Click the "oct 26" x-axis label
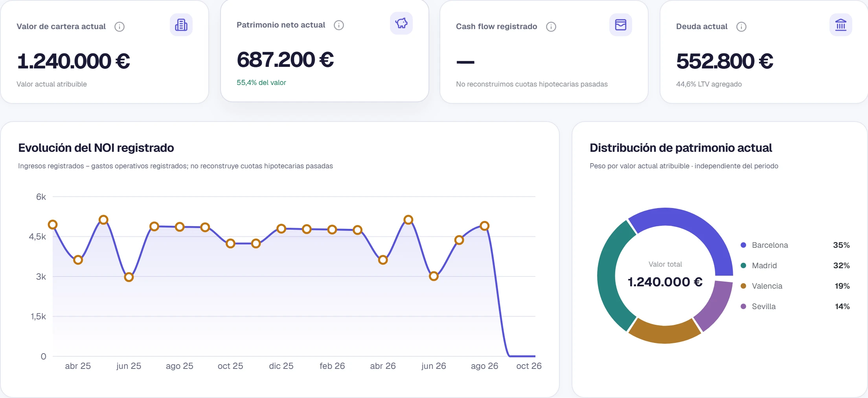868x398 pixels. (x=529, y=366)
